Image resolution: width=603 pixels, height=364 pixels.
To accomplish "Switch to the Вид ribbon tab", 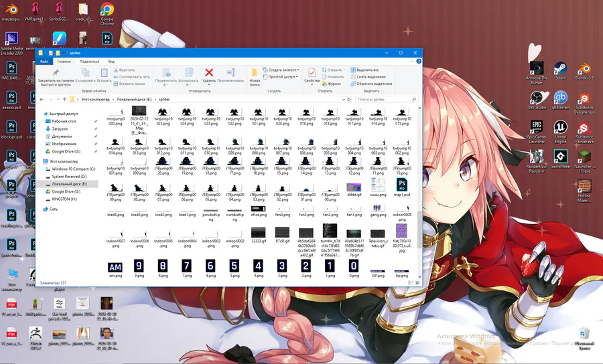I will click(x=111, y=62).
